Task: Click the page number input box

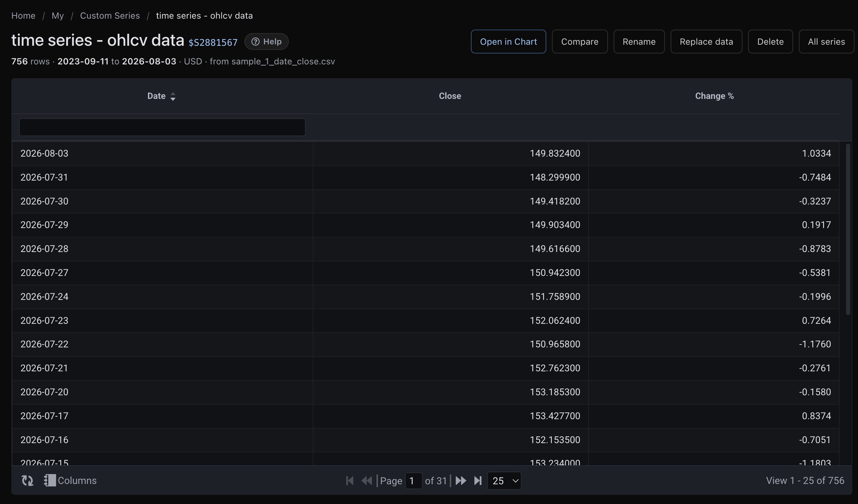Action: 414,481
